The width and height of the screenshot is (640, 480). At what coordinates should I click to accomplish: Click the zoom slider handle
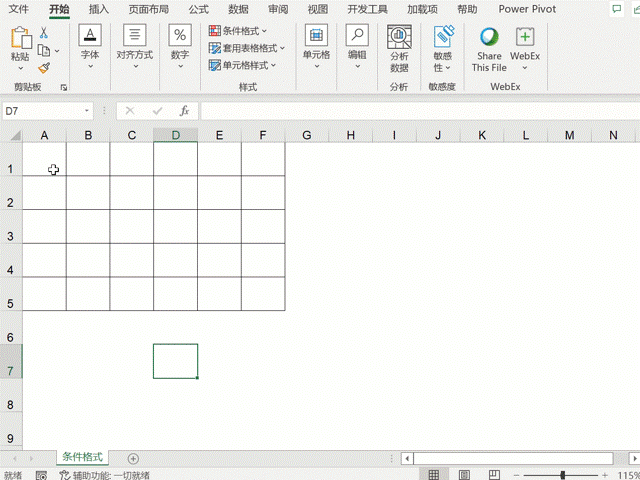pos(562,475)
